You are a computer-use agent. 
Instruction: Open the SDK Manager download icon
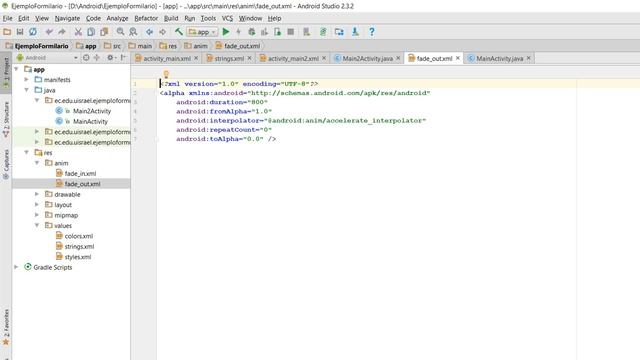click(x=355, y=32)
